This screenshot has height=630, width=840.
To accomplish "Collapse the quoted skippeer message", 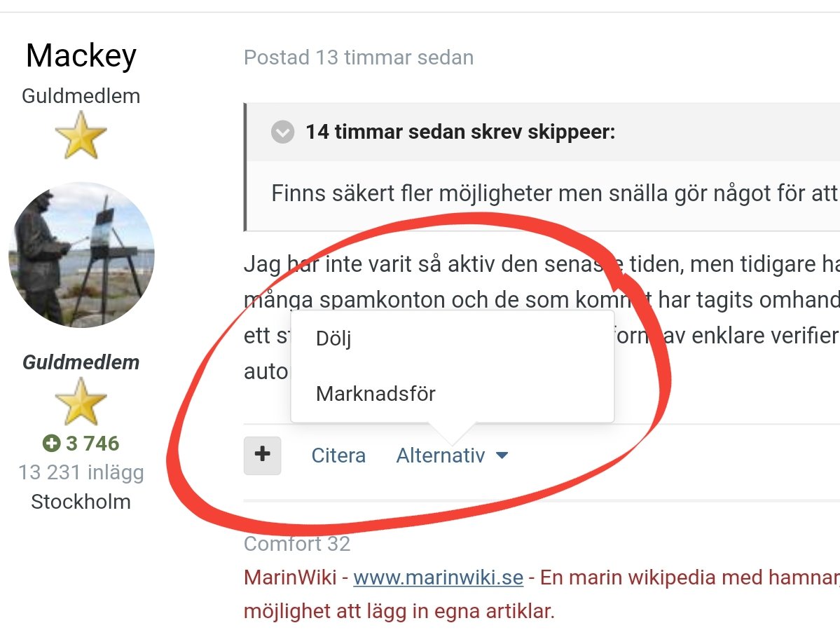I will (x=283, y=132).
